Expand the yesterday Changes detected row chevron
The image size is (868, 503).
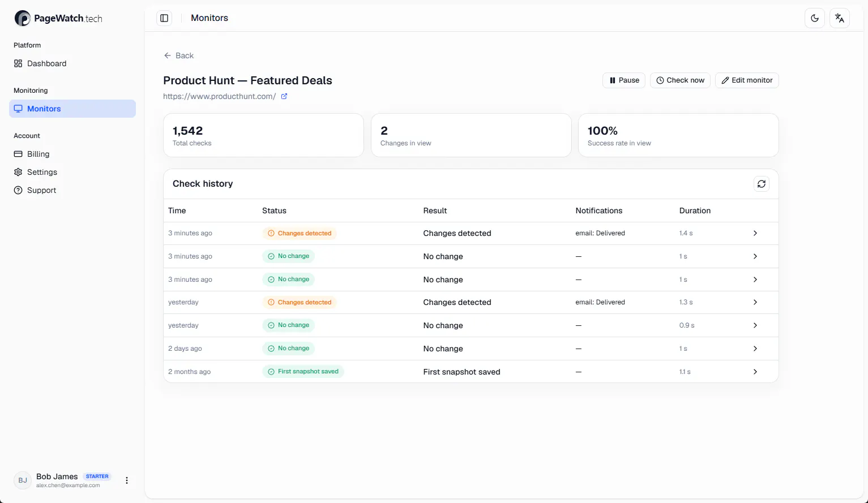[755, 302]
